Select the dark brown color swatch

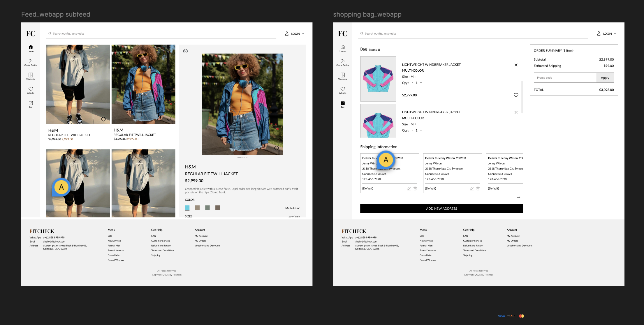coord(217,208)
